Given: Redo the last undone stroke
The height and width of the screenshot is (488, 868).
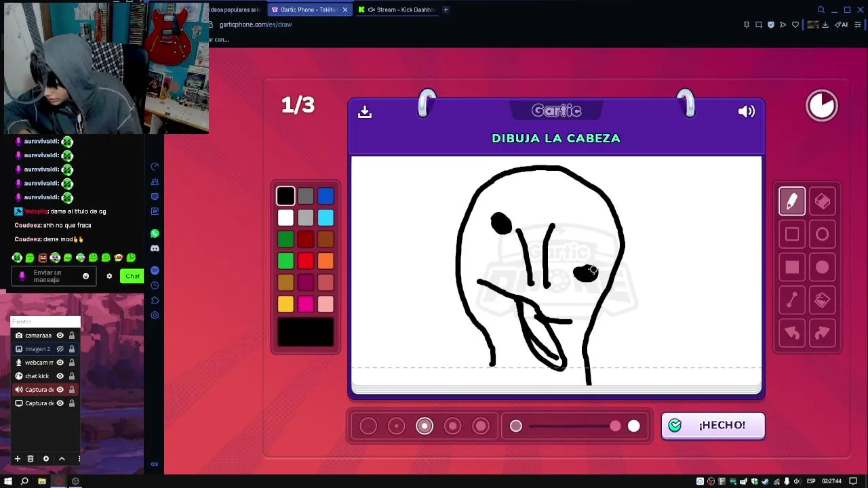Looking at the screenshot, I should (x=822, y=333).
